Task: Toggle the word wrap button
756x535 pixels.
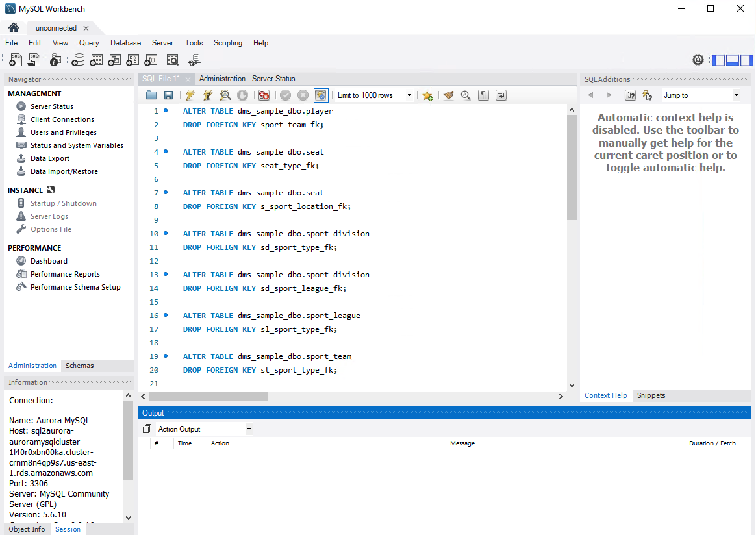Action: pos(501,95)
